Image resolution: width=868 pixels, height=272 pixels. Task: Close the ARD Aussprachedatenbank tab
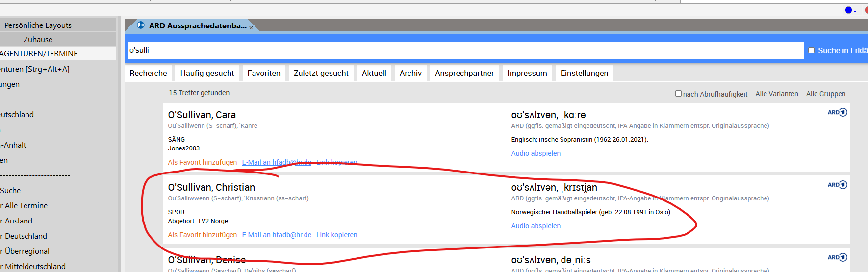tap(251, 28)
